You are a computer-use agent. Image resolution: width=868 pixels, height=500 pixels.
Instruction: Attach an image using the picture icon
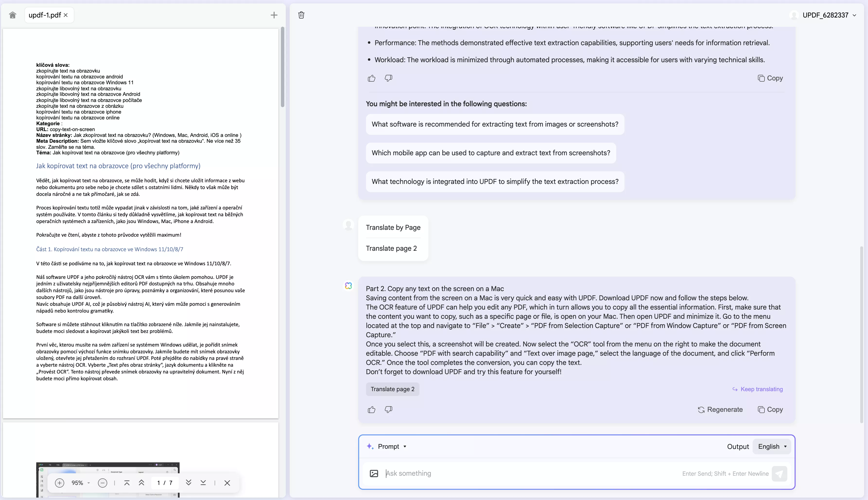pyautogui.click(x=373, y=473)
